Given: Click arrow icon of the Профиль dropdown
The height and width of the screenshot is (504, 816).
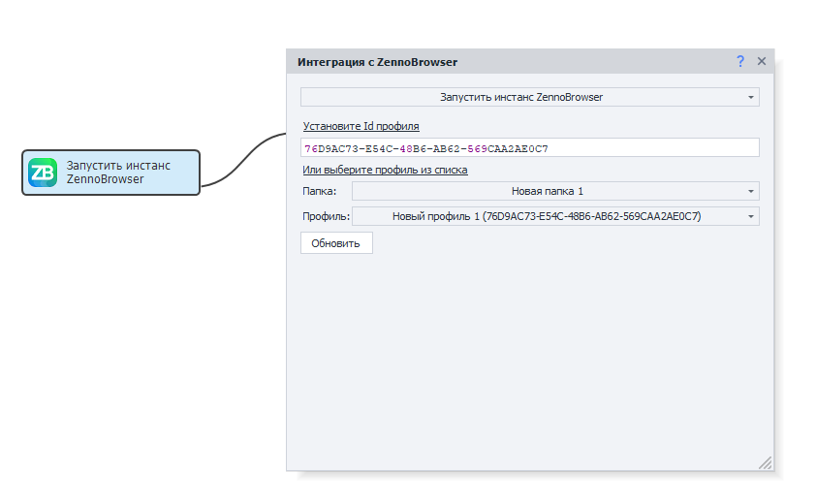Looking at the screenshot, I should [751, 217].
